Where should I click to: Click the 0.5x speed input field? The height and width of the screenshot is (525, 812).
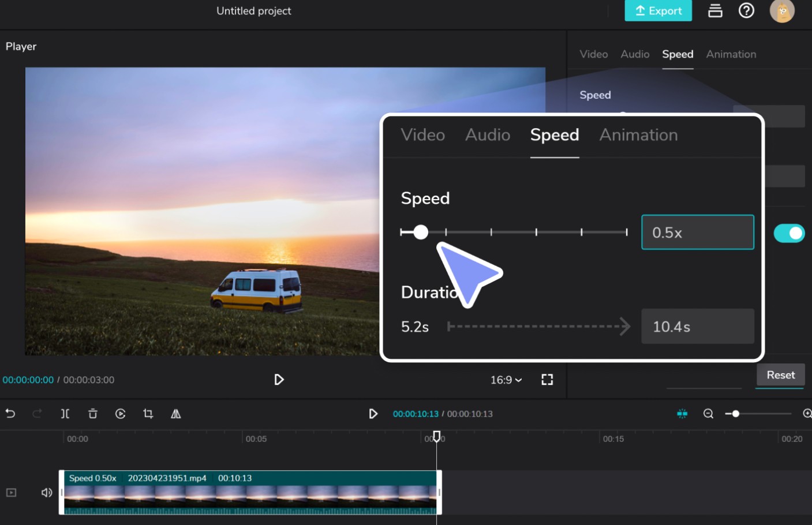click(x=697, y=232)
